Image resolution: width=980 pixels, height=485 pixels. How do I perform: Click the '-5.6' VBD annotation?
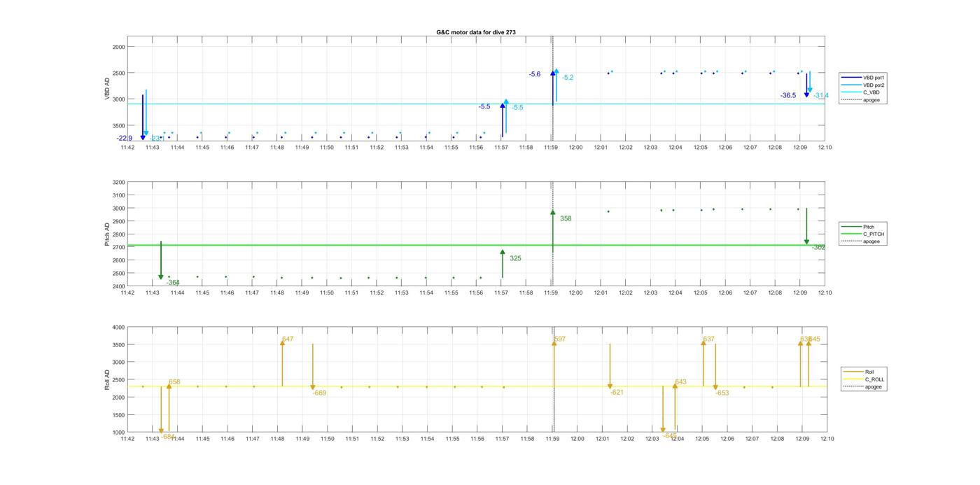click(535, 74)
